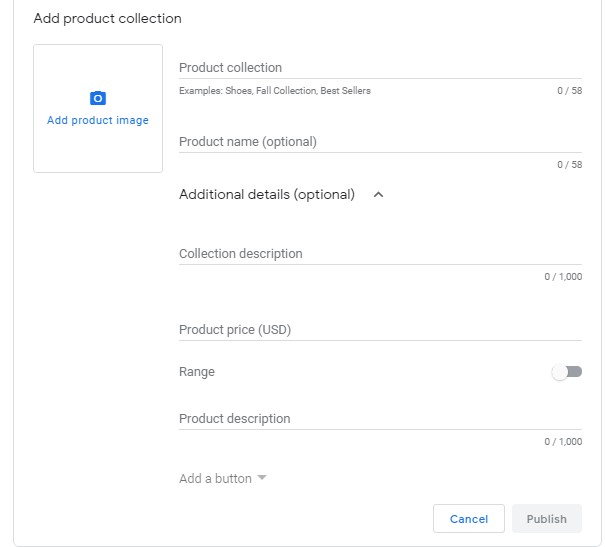
Task: Click the camera icon to upload image
Action: [x=98, y=98]
